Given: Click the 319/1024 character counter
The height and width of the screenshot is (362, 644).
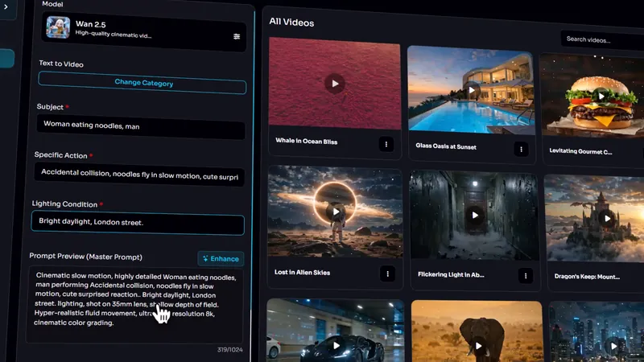Looking at the screenshot, I should click(230, 350).
